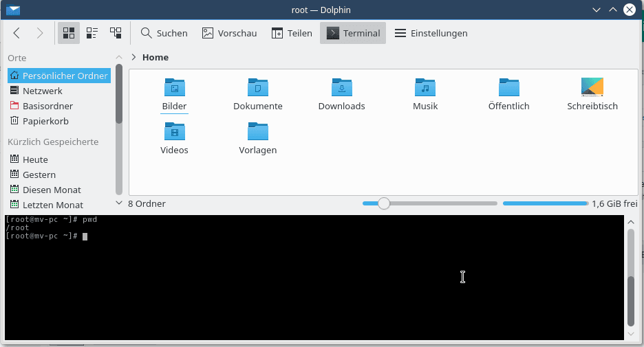This screenshot has height=347, width=644.
Task: Select the Öffentlich folder icon
Action: pos(509,87)
